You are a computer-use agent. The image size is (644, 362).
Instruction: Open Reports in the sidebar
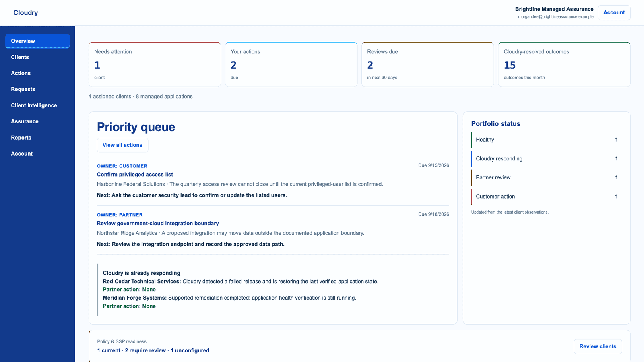(x=37, y=138)
